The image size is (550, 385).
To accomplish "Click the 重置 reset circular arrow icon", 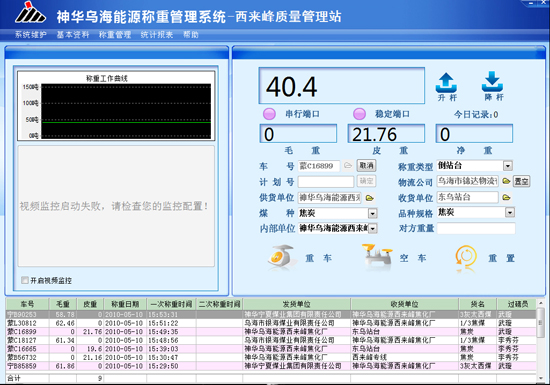I will 466,258.
